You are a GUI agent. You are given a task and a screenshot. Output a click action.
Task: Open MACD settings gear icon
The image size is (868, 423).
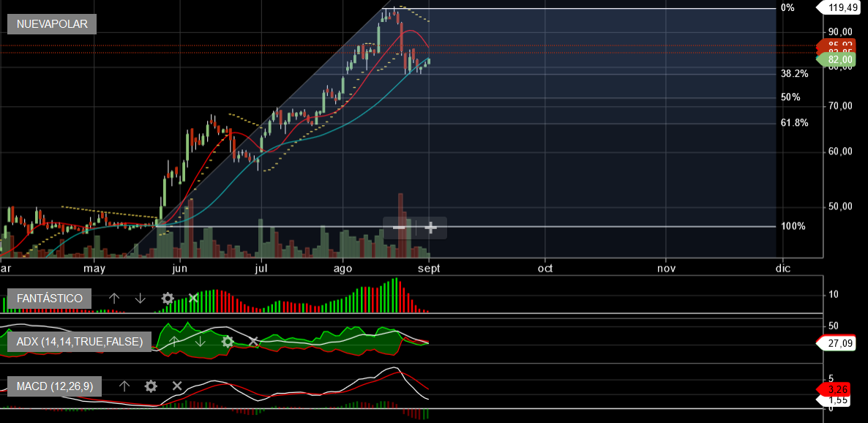point(151,386)
